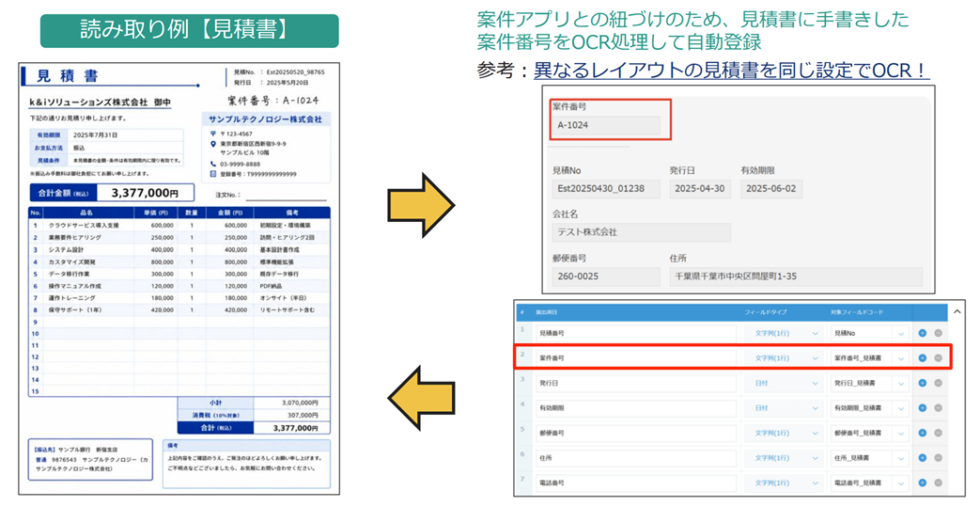Open the link 異なるレイアウトの見積書を同じ設定でOCR！
Screen dimensions: 980x506
(x=731, y=70)
